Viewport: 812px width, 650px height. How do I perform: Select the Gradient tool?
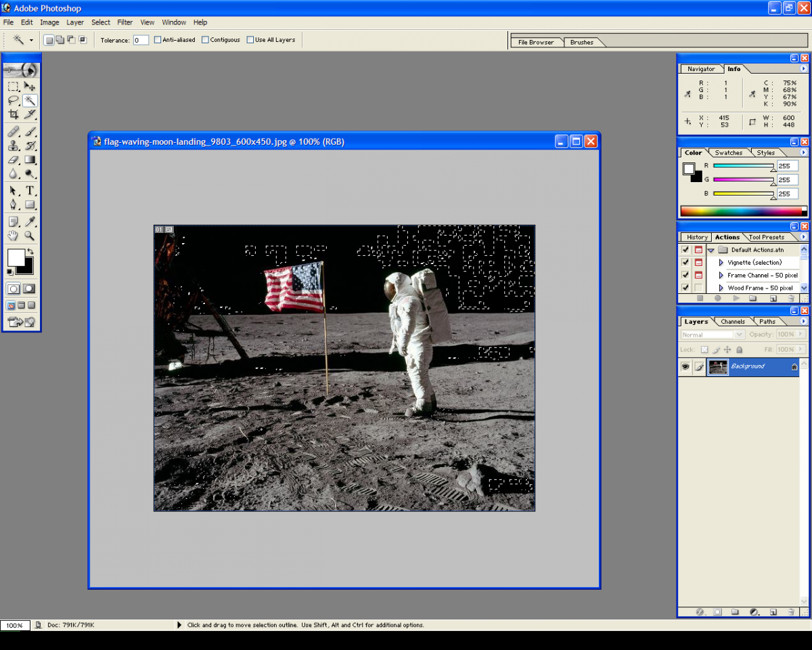coord(30,160)
